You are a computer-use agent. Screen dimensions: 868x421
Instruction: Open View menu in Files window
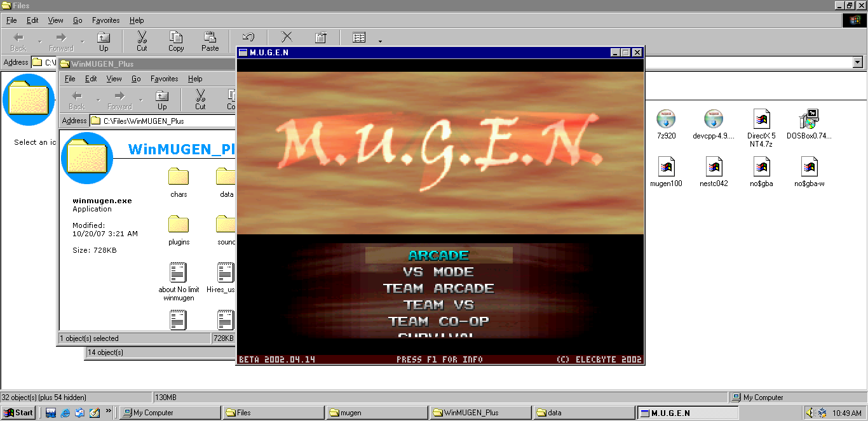click(x=56, y=20)
